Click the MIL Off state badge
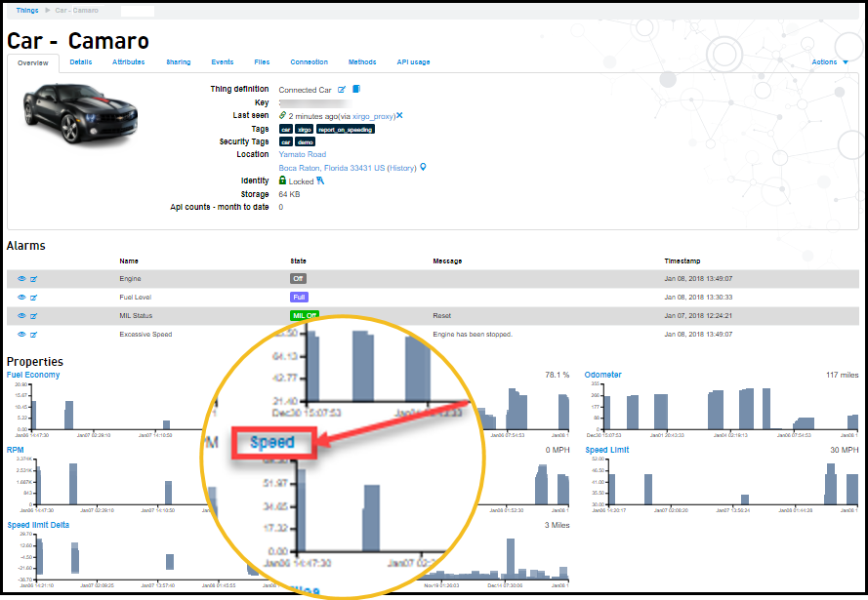The width and height of the screenshot is (868, 600). click(305, 315)
